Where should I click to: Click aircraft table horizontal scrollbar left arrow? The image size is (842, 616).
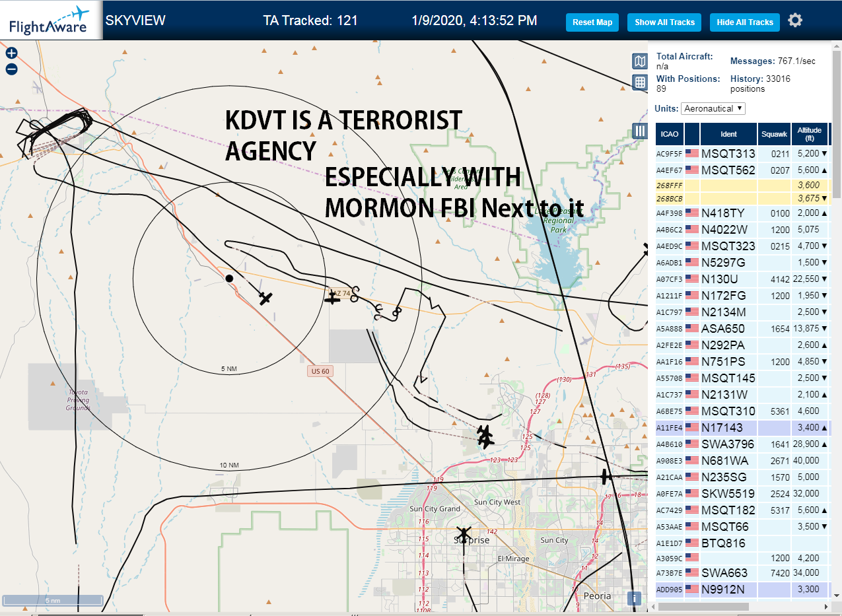pyautogui.click(x=653, y=605)
